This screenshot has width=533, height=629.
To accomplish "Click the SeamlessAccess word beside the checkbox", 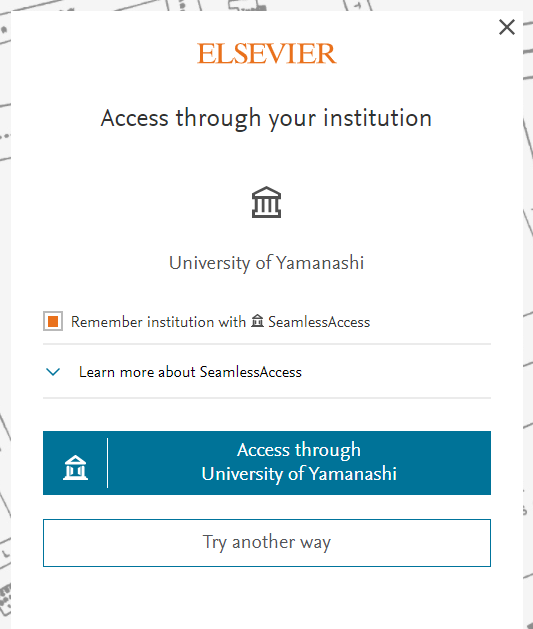I will pos(319,322).
